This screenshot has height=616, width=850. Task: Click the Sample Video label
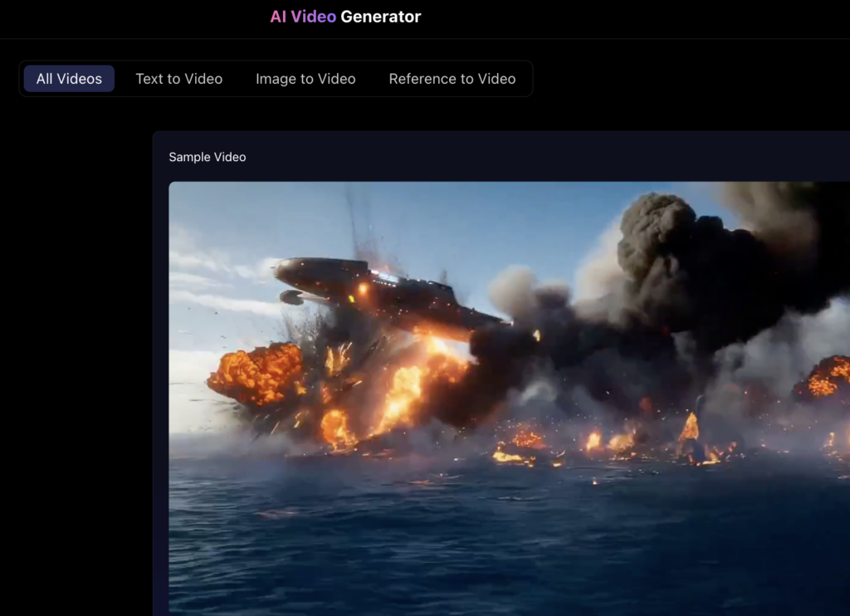point(208,157)
